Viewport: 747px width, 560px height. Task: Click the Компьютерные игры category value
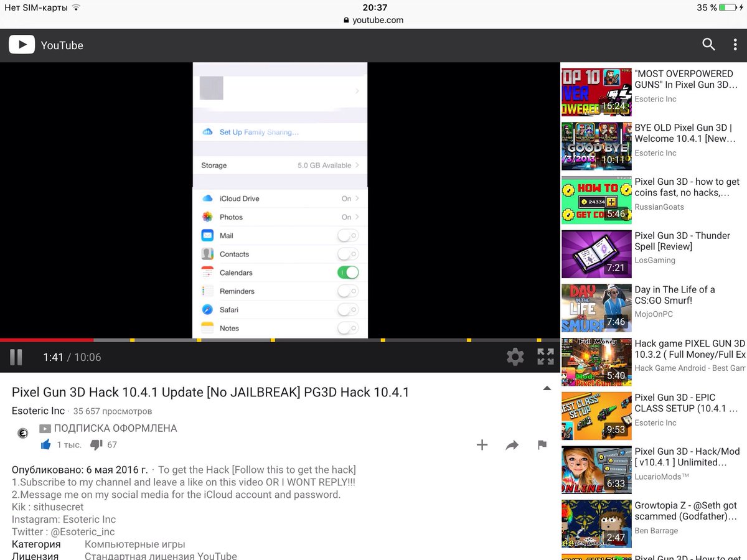[x=135, y=544]
